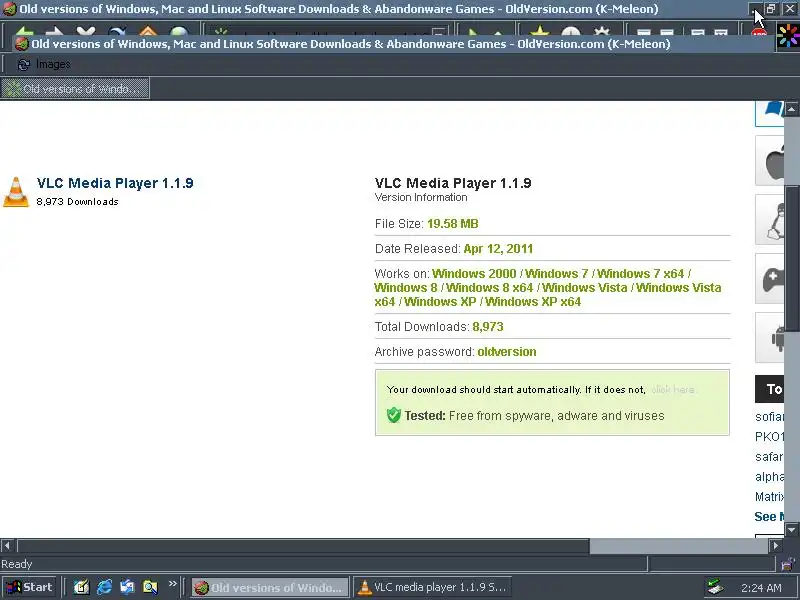The height and width of the screenshot is (600, 800).
Task: Toggle the Images button in toolbar
Action: click(x=44, y=64)
